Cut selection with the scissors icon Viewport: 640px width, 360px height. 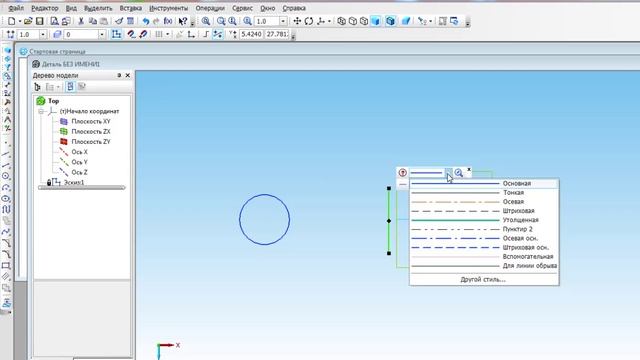coord(81,21)
